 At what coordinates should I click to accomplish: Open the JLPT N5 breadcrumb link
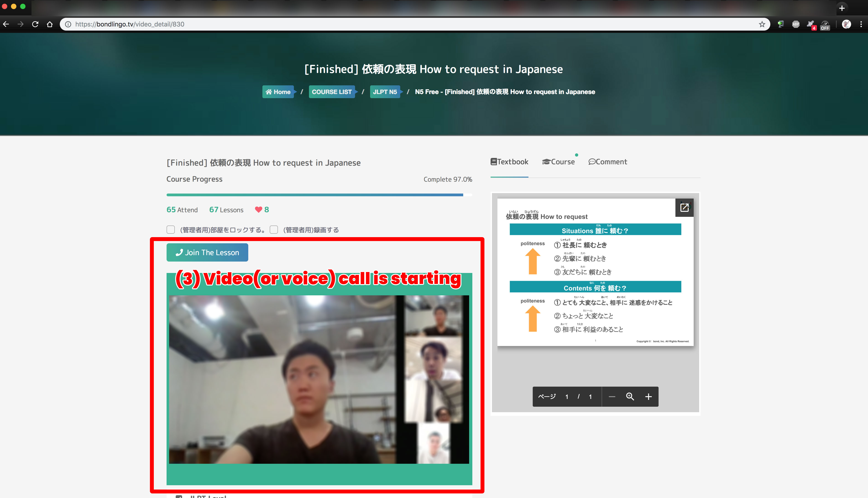pos(385,92)
